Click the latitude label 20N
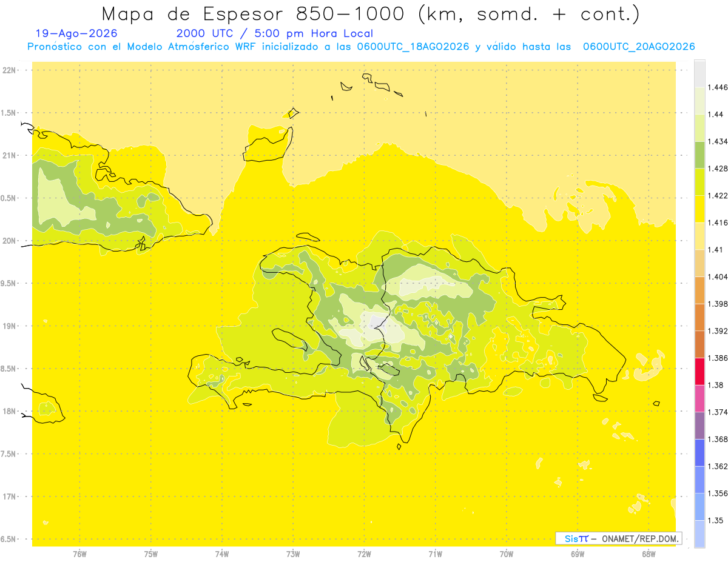The image size is (728, 562). pyautogui.click(x=9, y=241)
